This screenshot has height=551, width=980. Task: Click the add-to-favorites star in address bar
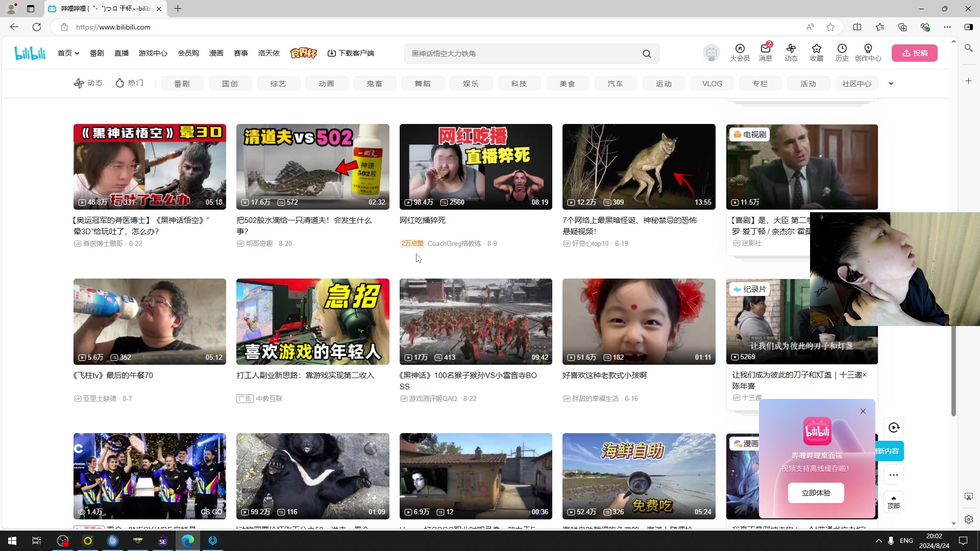[x=830, y=27]
